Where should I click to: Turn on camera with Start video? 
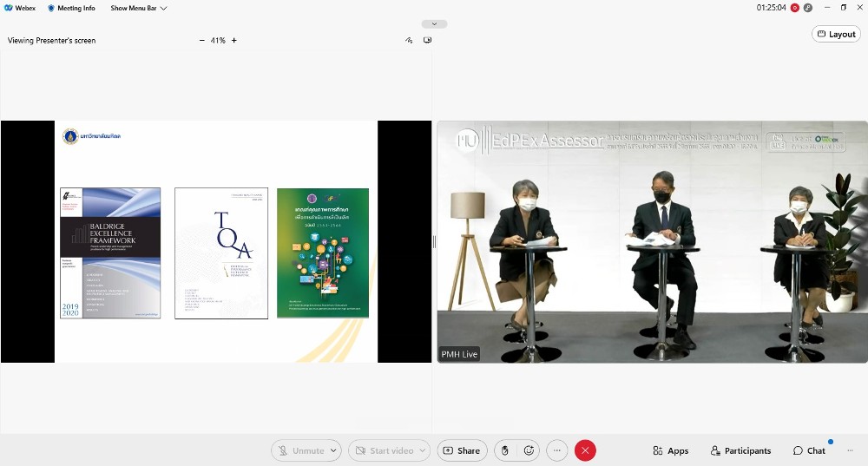click(382, 450)
